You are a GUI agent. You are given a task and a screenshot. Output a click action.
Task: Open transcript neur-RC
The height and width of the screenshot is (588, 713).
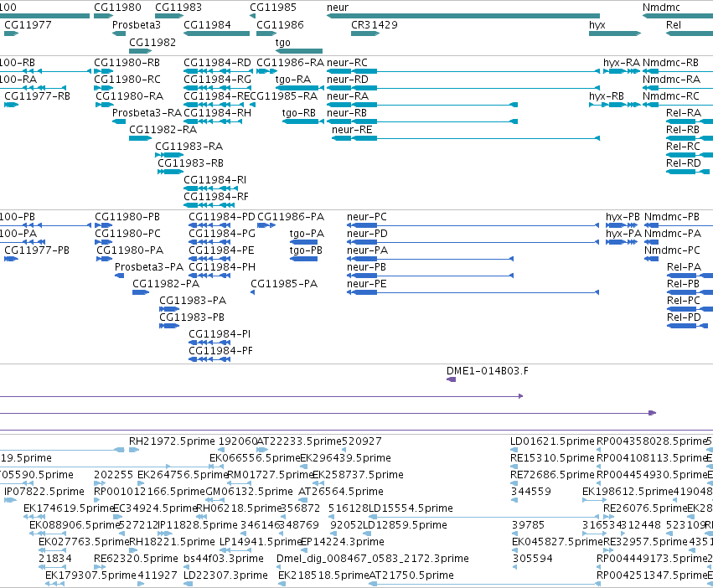(x=347, y=62)
